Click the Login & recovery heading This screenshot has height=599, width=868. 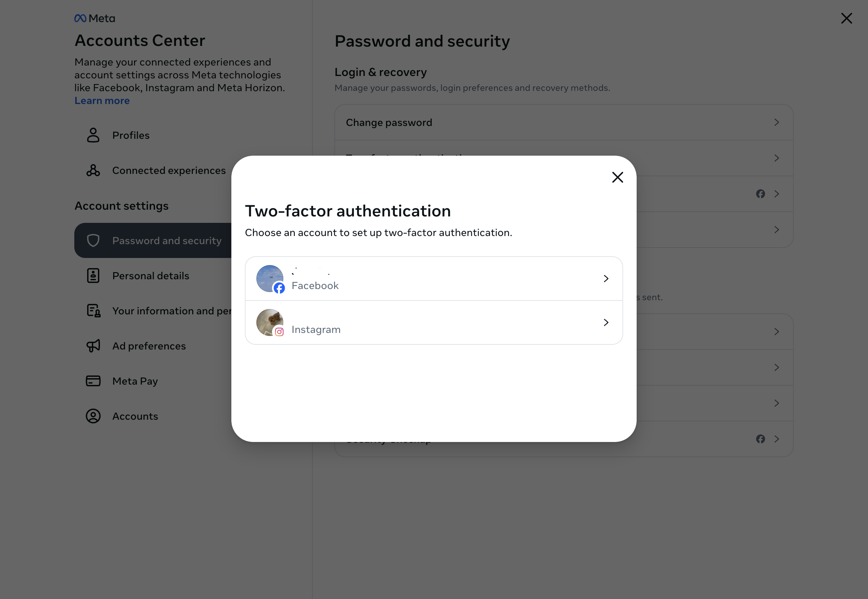click(x=381, y=72)
